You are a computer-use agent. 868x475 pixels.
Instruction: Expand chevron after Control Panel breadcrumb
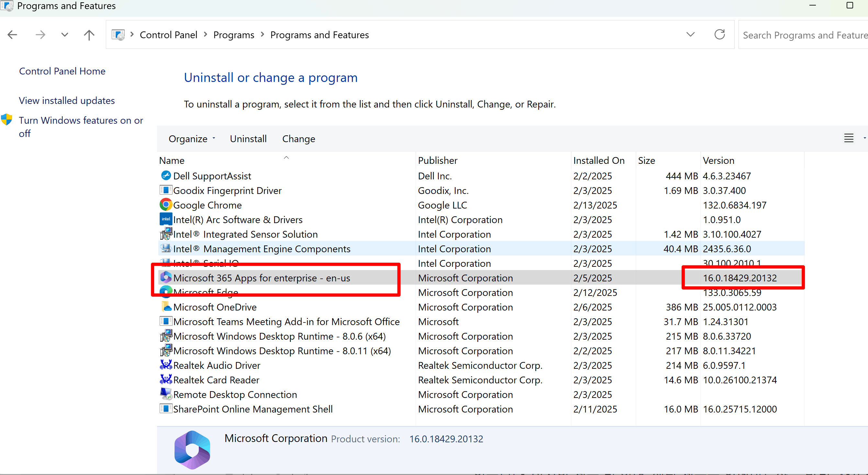pos(205,34)
